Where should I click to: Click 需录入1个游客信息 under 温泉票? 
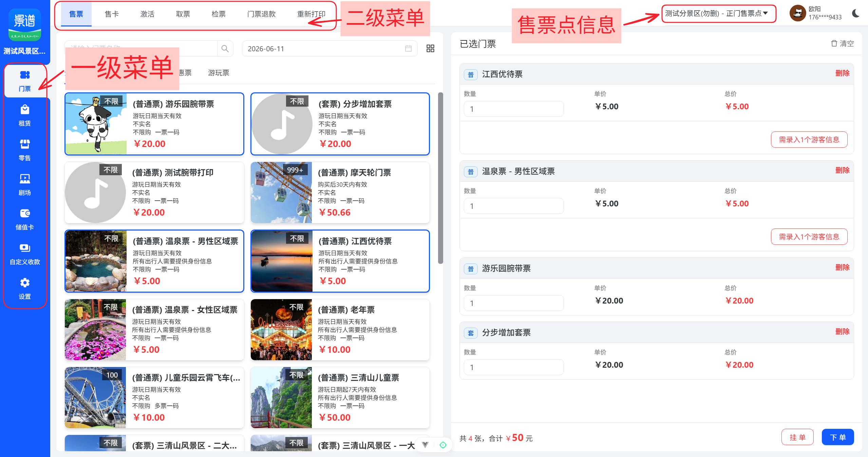pyautogui.click(x=809, y=237)
